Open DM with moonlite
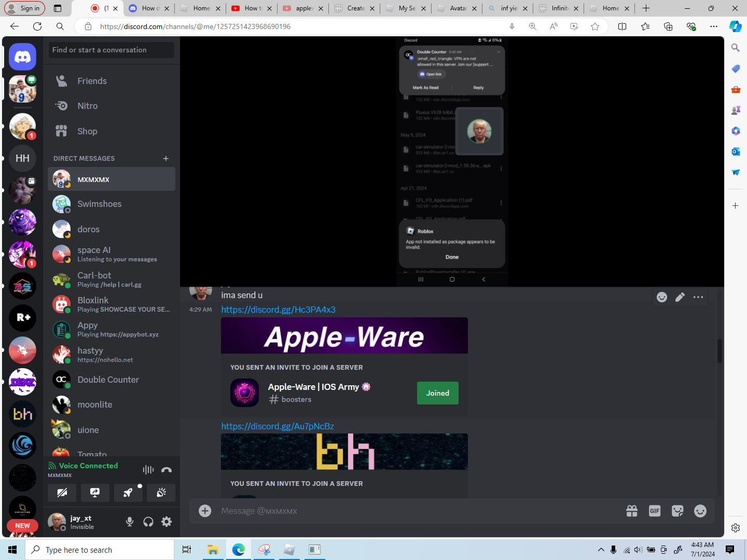The image size is (747, 560). (x=112, y=404)
